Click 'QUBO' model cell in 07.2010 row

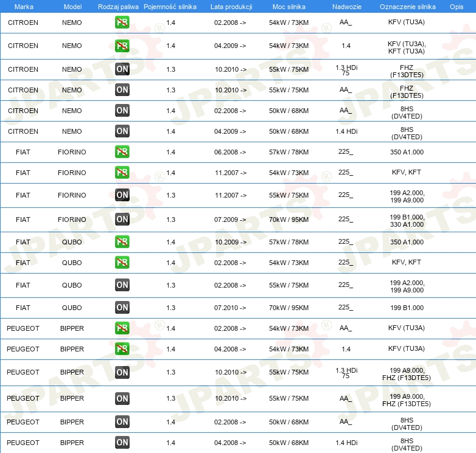[x=72, y=308]
